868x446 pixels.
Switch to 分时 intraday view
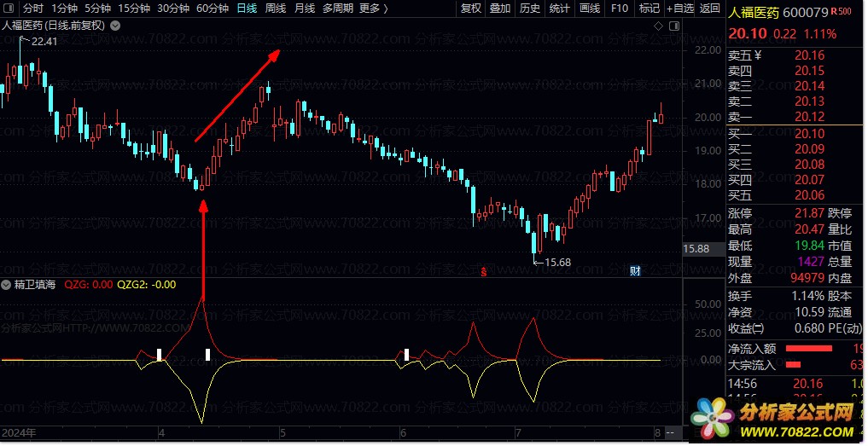[x=33, y=9]
